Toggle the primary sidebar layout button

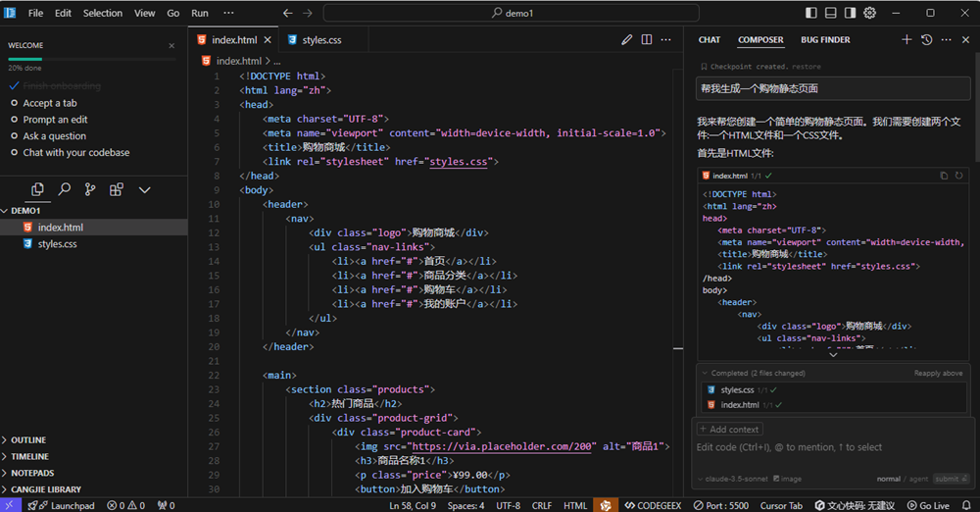[811, 14]
